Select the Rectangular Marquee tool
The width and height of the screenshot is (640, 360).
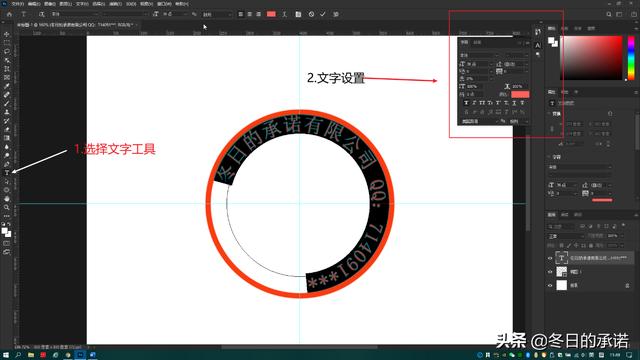click(7, 43)
